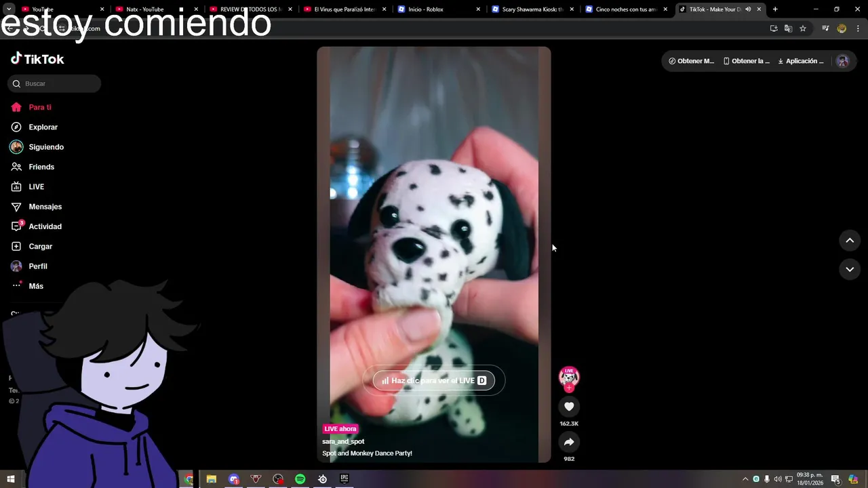Select the Para ti menu label
Screen dimensions: 868x488
click(40, 107)
